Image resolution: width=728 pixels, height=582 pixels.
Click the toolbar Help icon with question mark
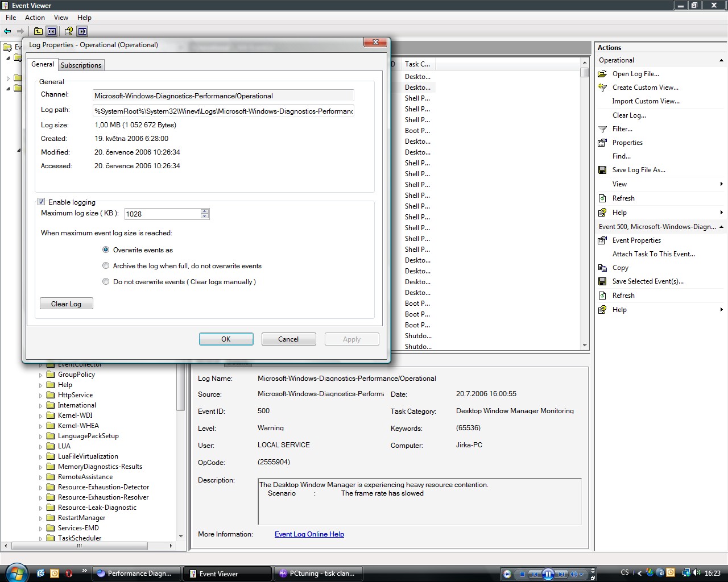pos(69,31)
